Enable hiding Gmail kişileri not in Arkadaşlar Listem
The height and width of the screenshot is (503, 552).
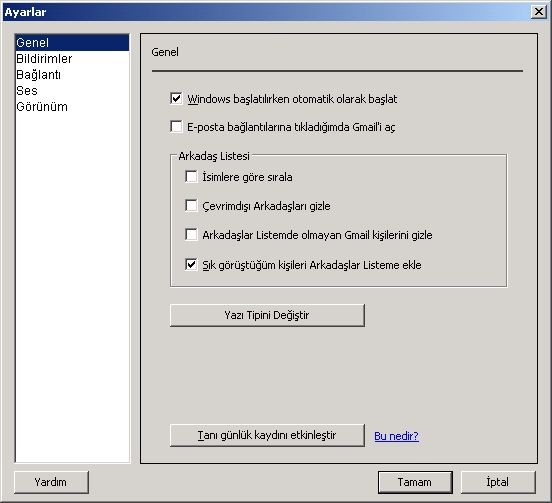(191, 235)
